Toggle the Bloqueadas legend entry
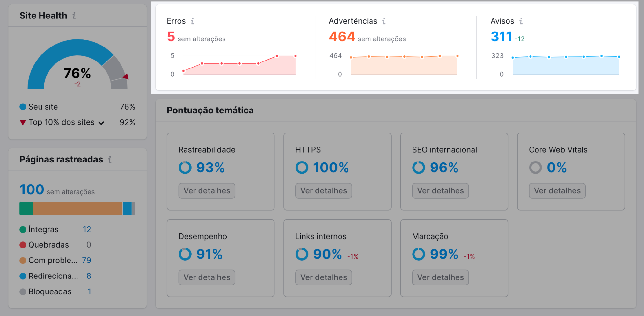 (x=49, y=291)
